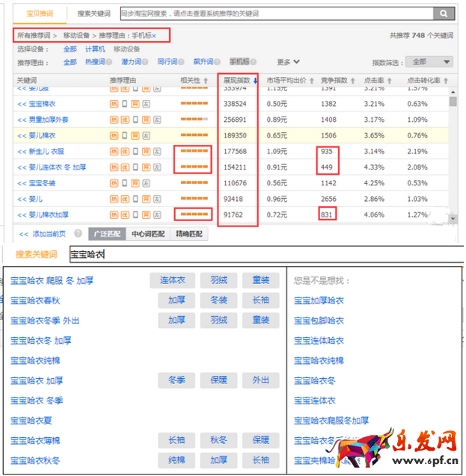The width and height of the screenshot is (466, 476).
Task: Select suggestion 宝宝哈衣纯棉 in left list
Action: coord(35,361)
